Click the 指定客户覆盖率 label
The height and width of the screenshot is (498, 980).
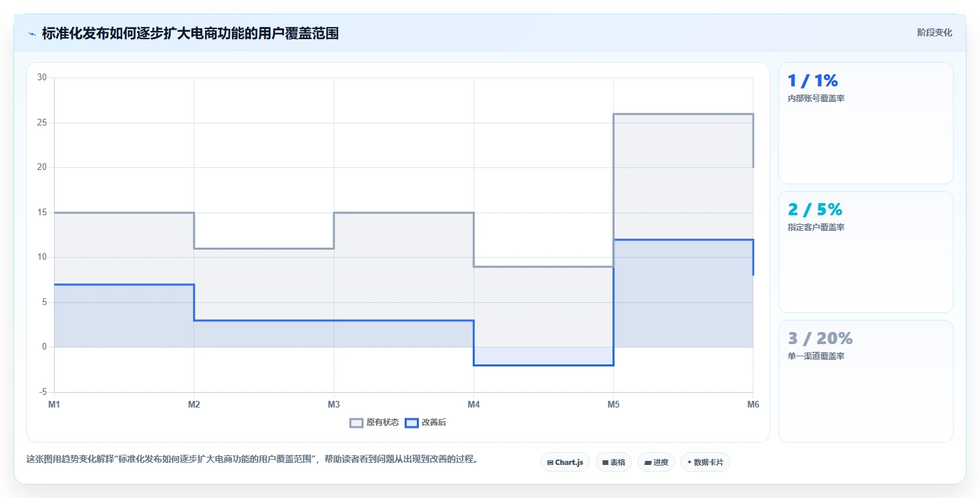click(x=816, y=227)
